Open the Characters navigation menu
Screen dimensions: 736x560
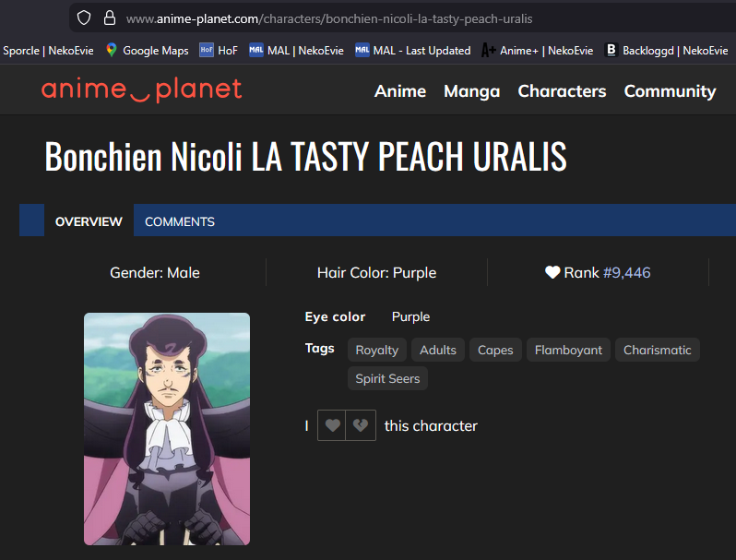562,91
